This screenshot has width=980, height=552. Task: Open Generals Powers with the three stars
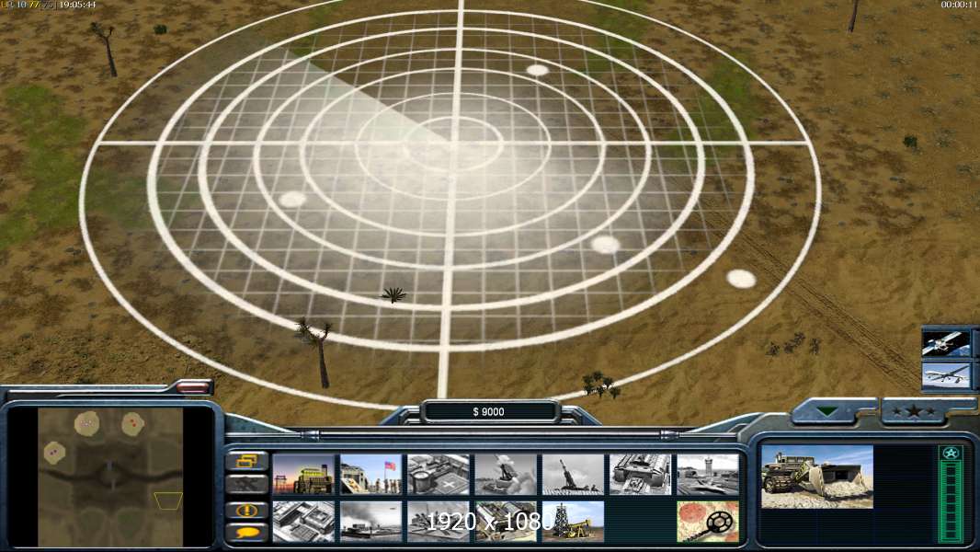[914, 410]
